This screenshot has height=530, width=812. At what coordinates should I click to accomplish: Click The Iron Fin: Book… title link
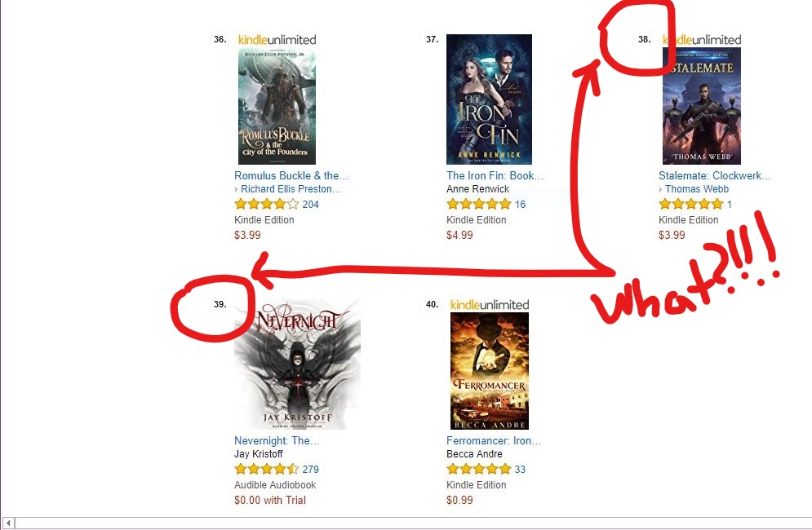[495, 175]
